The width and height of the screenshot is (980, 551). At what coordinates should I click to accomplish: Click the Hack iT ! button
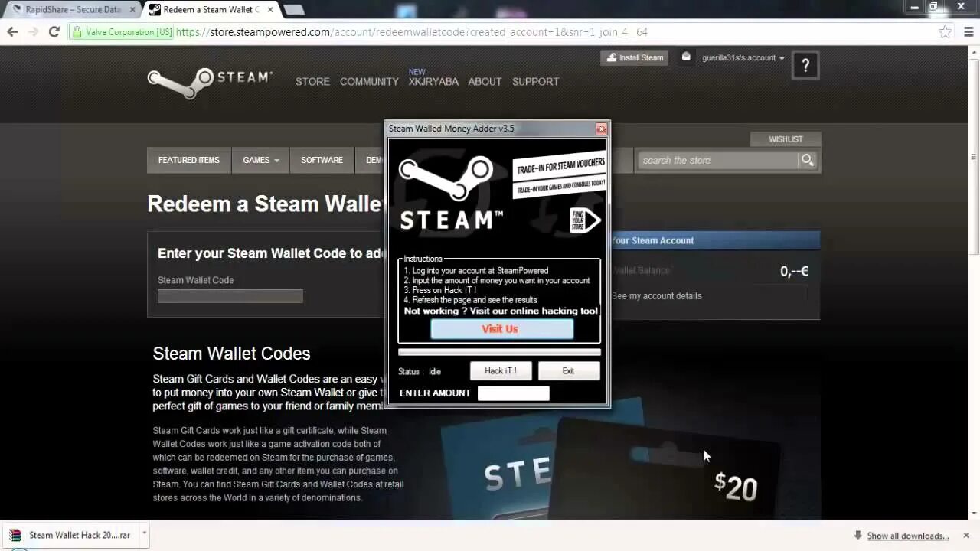501,370
